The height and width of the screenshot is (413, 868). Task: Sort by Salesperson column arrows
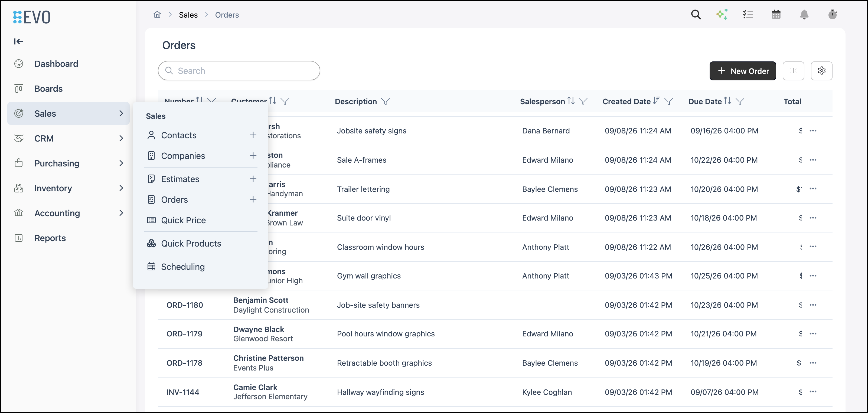[x=571, y=101]
